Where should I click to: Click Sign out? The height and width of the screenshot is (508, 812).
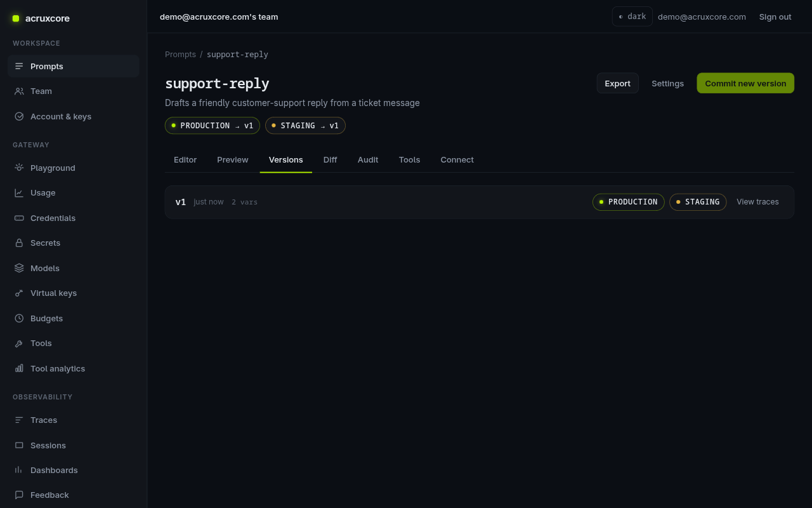tap(775, 17)
